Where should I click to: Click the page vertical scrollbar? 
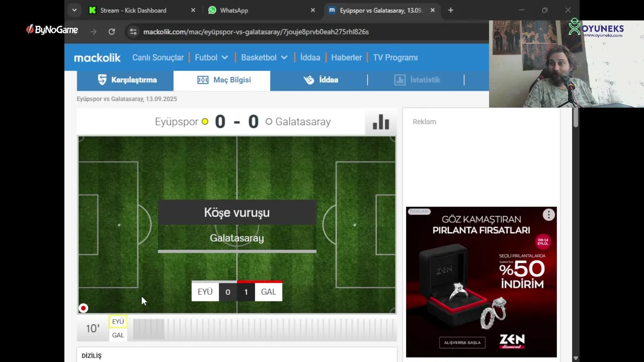click(x=576, y=118)
